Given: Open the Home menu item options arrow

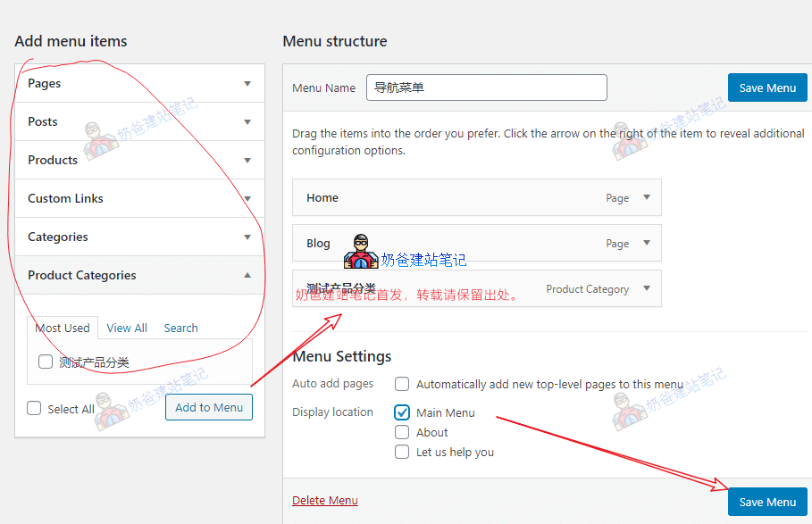Looking at the screenshot, I should click(x=647, y=198).
